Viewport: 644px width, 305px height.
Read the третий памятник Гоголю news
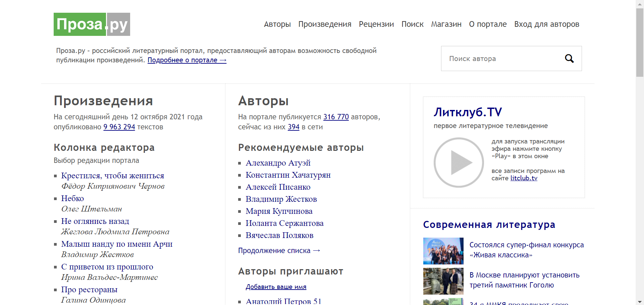click(525, 280)
